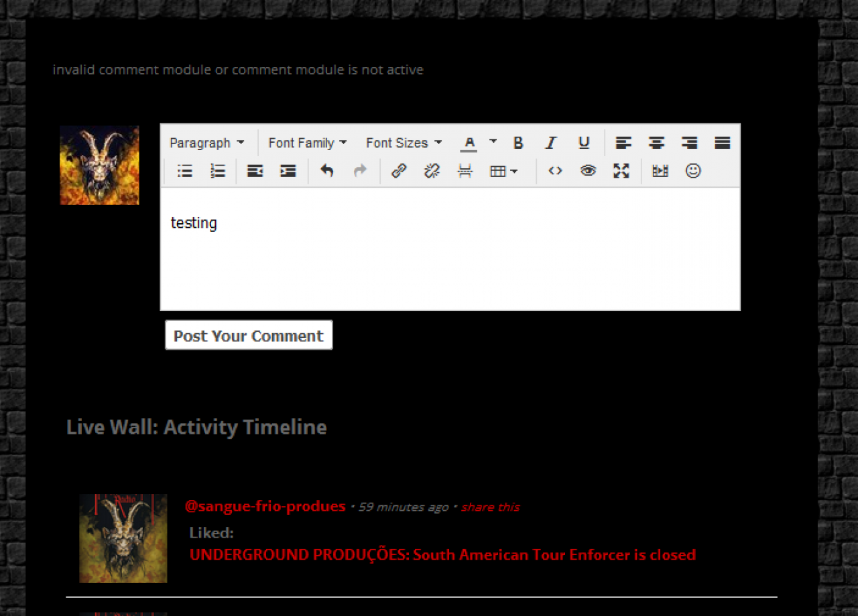Toggle bold formatting
The width and height of the screenshot is (858, 616).
[518, 143]
